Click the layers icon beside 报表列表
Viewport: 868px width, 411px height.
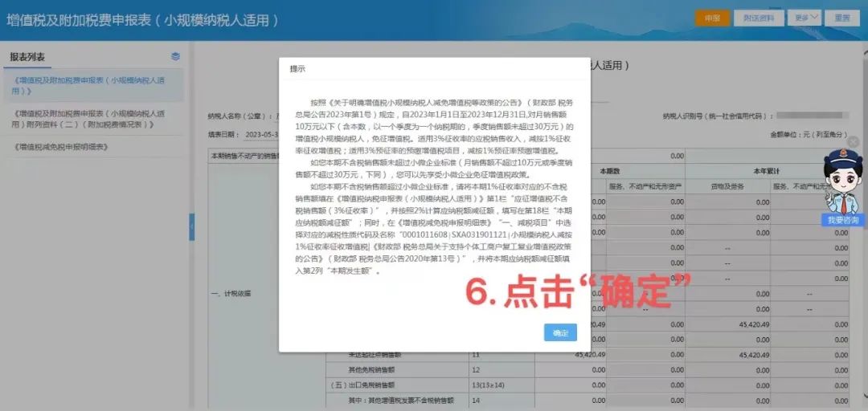[175, 56]
